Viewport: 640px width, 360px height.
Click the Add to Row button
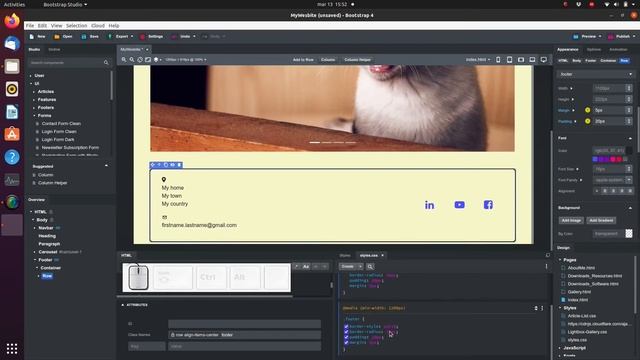[303, 60]
